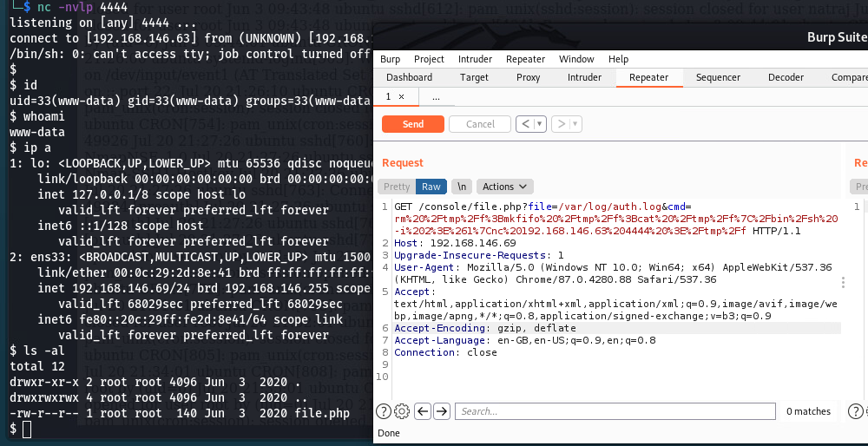Switch request view to Raw
868x446 pixels.
tap(431, 187)
